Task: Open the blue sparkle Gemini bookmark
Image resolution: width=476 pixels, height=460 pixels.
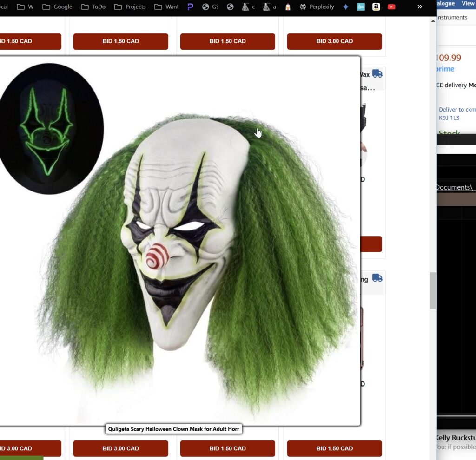Action: coord(345,7)
